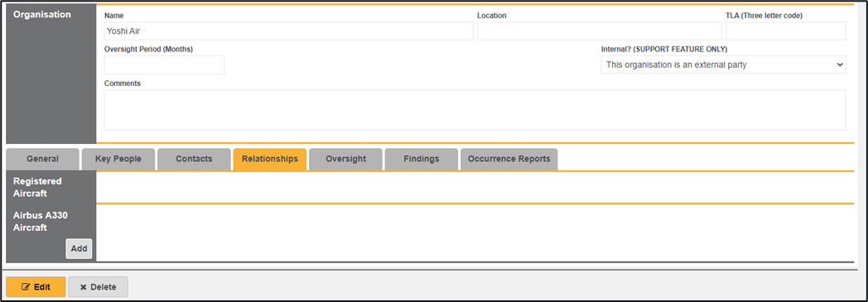
Task: Click the Oversight Period (Months) label
Action: tap(148, 49)
